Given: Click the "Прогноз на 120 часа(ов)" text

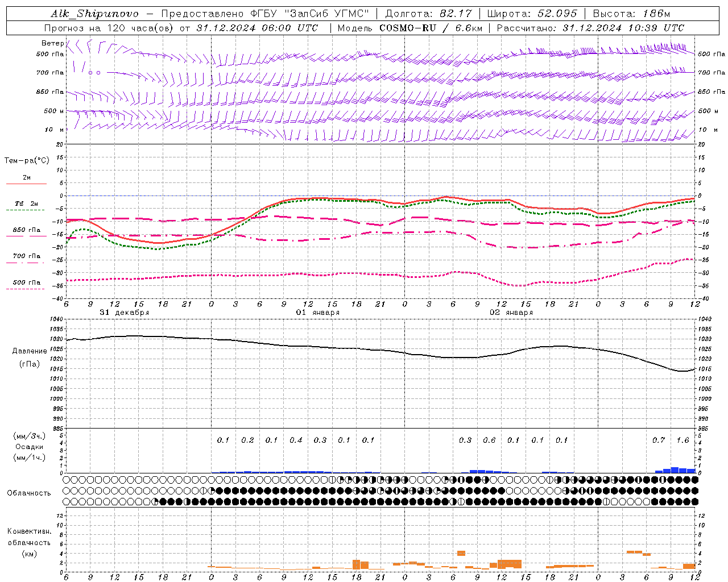Looking at the screenshot, I should point(109,28).
